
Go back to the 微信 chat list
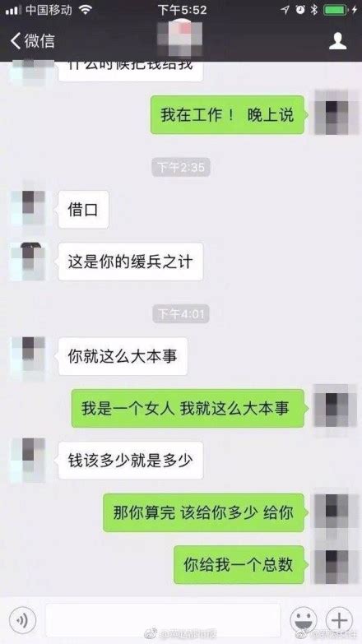[x=32, y=40]
